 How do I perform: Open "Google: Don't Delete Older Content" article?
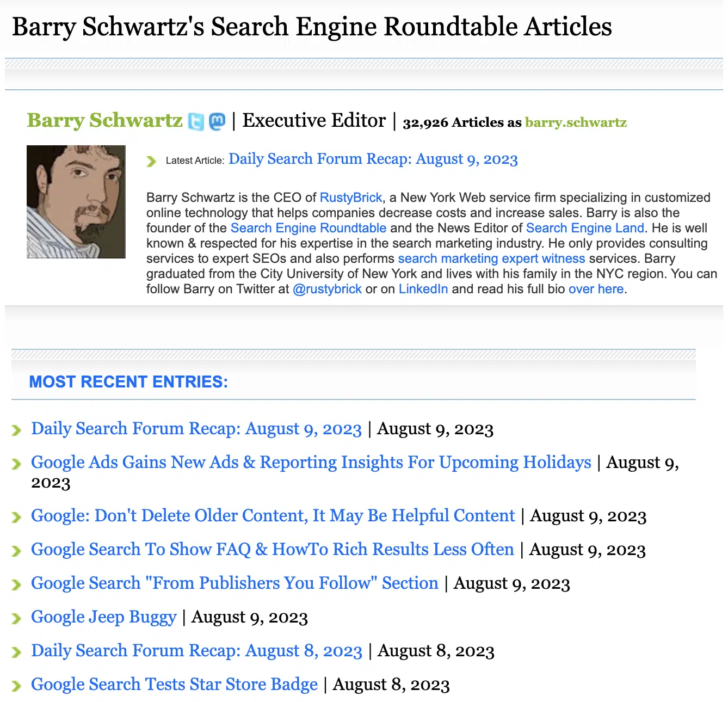(x=273, y=516)
